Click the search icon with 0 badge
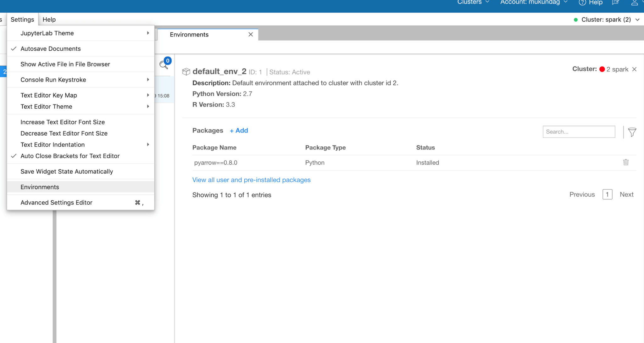 165,63
